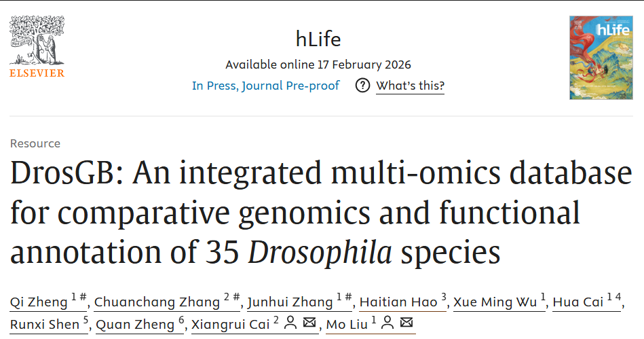Click the envelope icon after Xiangrui Cai

tap(309, 323)
